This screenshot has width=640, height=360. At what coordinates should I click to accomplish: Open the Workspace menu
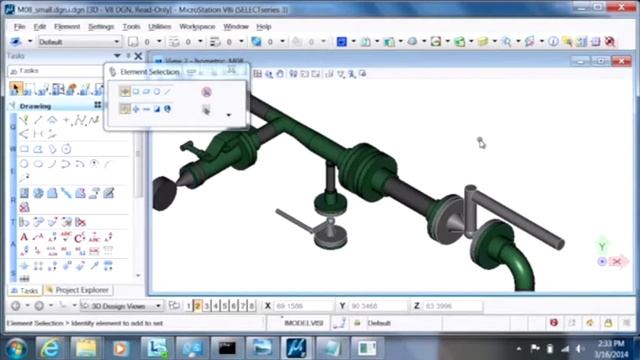tap(197, 27)
